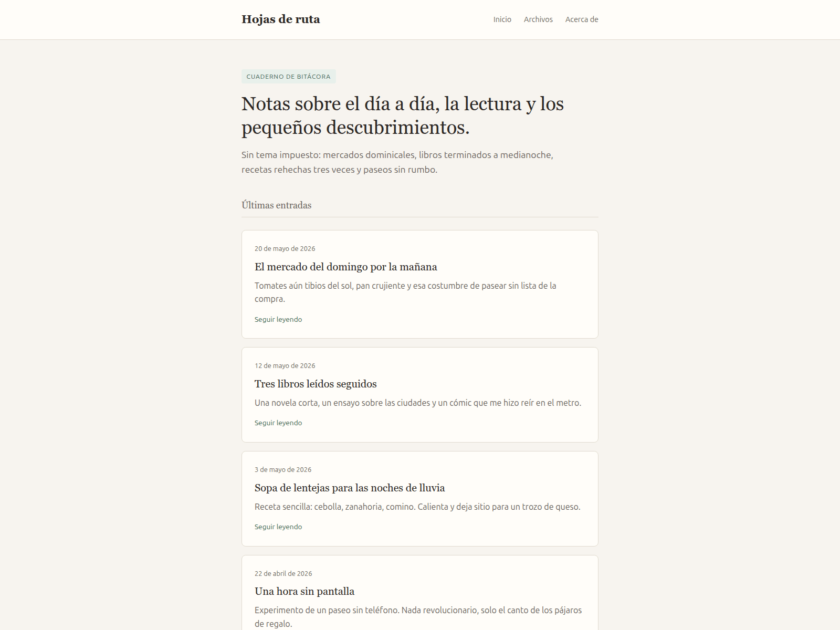Click the excerpt about Receta sencilla cebolla
The image size is (840, 630).
(x=417, y=507)
